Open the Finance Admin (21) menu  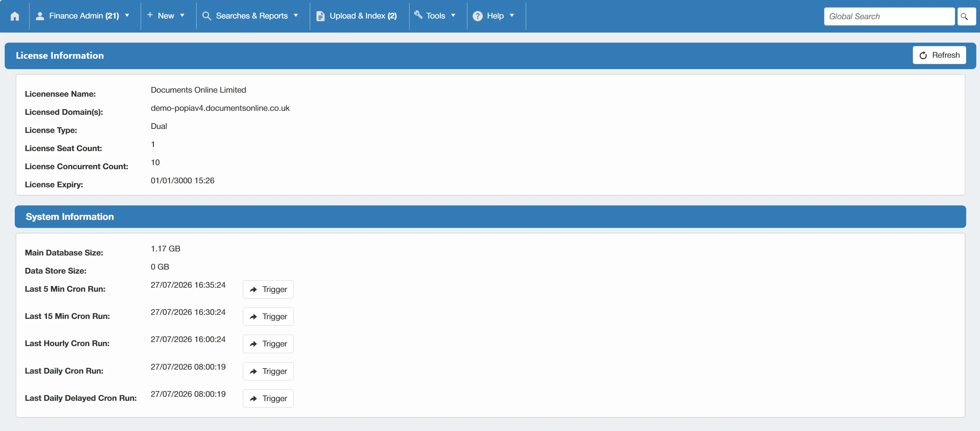click(84, 16)
